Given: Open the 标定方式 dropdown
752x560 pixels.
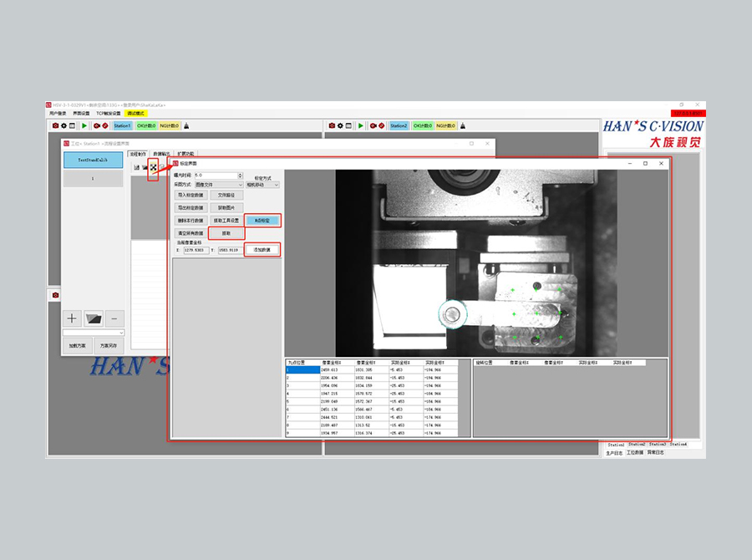Looking at the screenshot, I should coord(262,184).
